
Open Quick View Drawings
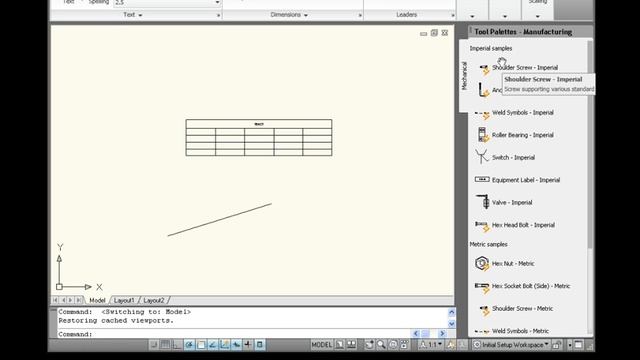(351, 344)
